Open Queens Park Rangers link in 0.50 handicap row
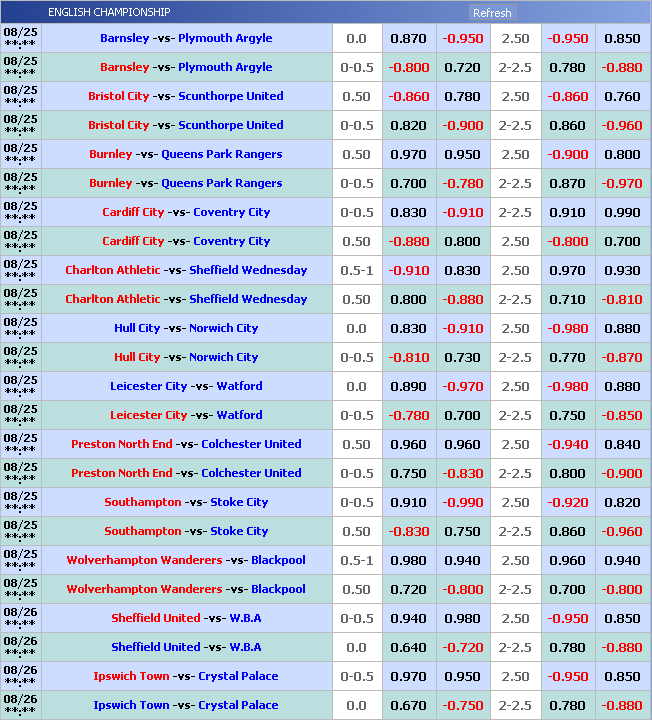 pos(221,155)
